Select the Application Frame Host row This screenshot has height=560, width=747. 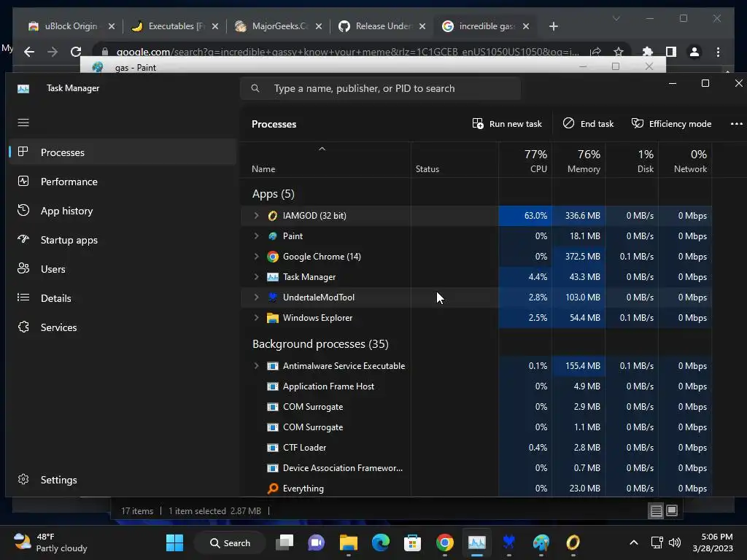coord(476,386)
